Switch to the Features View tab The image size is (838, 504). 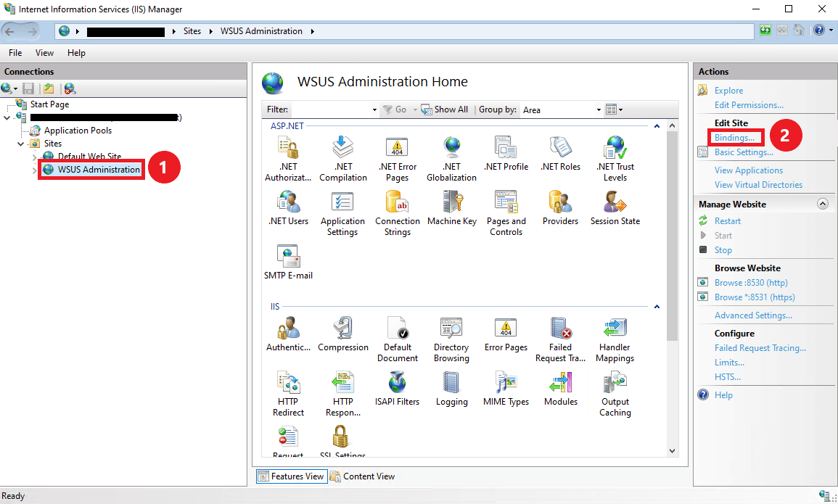click(x=291, y=476)
